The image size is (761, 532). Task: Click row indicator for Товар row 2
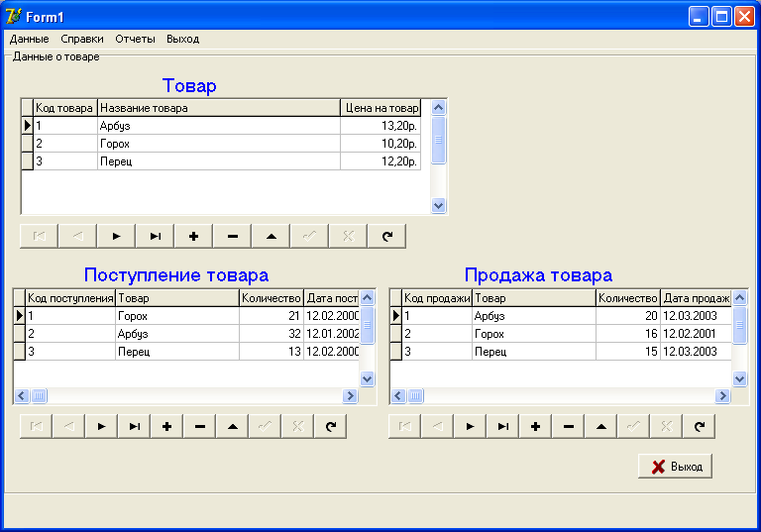pyautogui.click(x=27, y=144)
